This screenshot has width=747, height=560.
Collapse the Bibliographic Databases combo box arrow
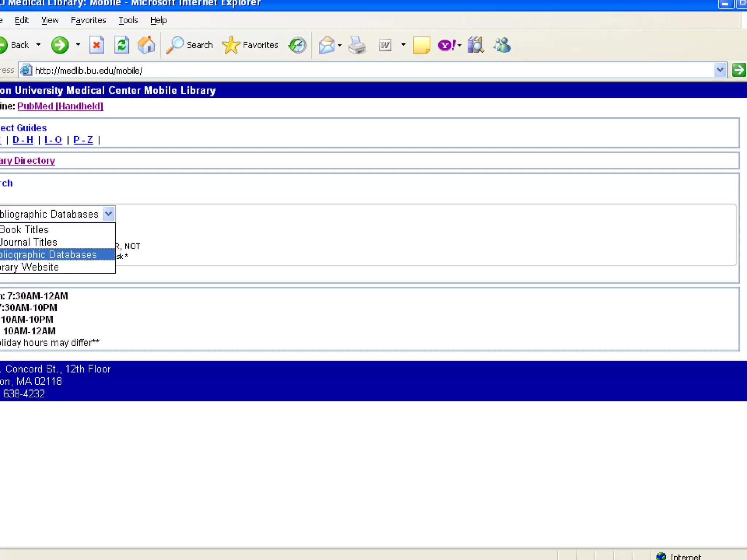[109, 214]
